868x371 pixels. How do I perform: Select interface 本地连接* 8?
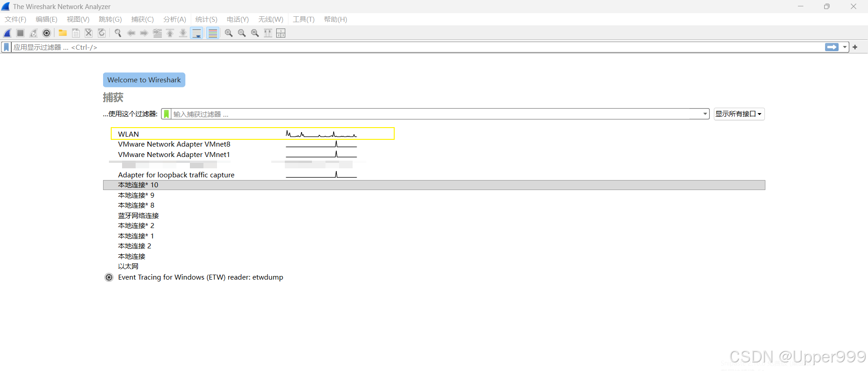pyautogui.click(x=136, y=205)
